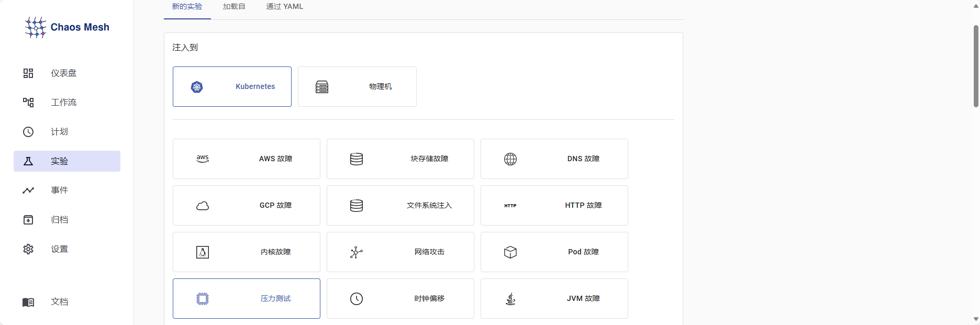Click the 实验 flask icon
980x325 pixels.
tap(28, 161)
